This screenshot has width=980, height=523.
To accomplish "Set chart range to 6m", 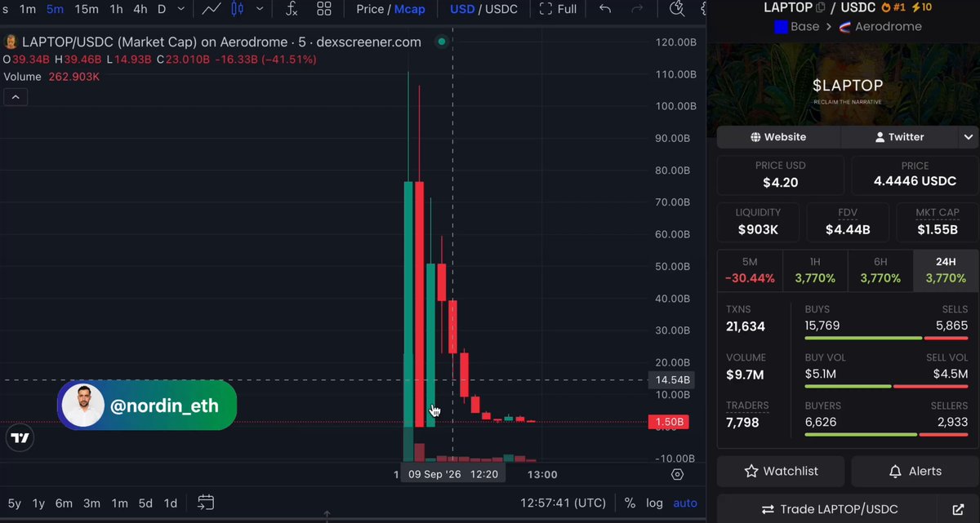I will click(65, 503).
